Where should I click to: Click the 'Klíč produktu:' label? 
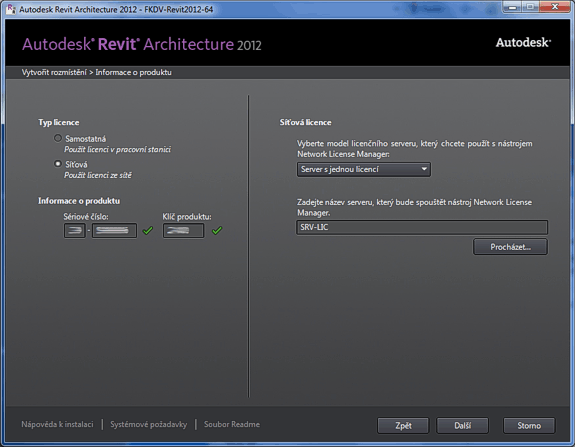pos(187,217)
